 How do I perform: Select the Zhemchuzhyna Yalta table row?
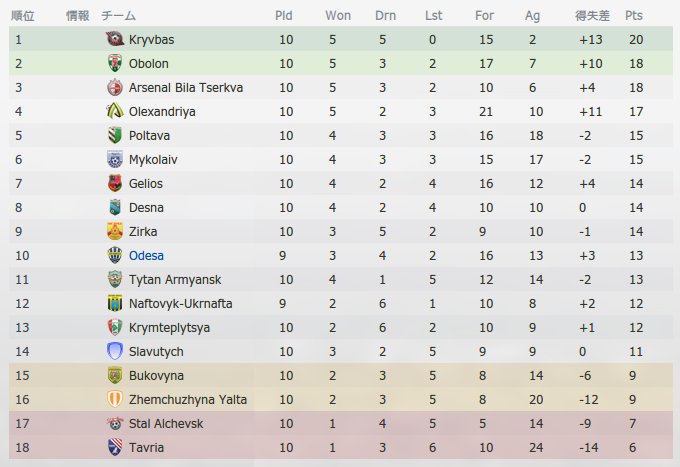pyautogui.click(x=340, y=399)
